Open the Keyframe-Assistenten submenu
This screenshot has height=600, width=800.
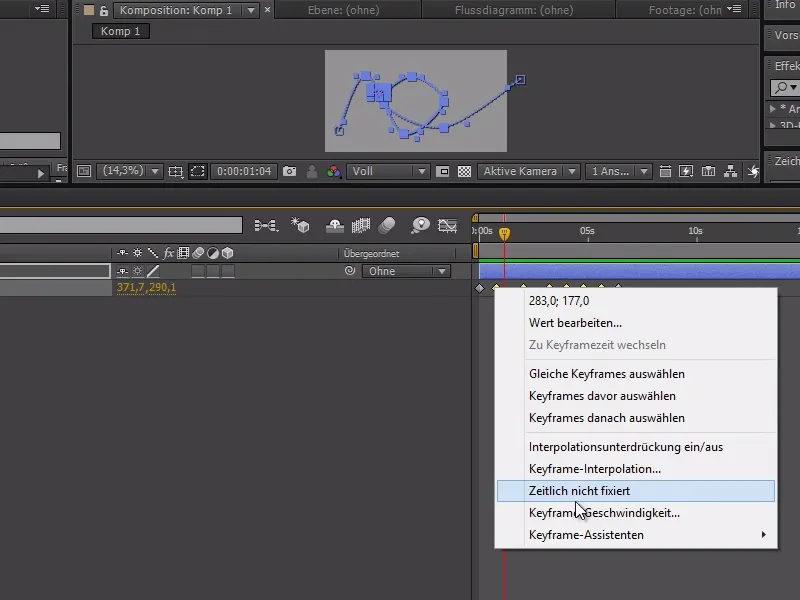636,535
